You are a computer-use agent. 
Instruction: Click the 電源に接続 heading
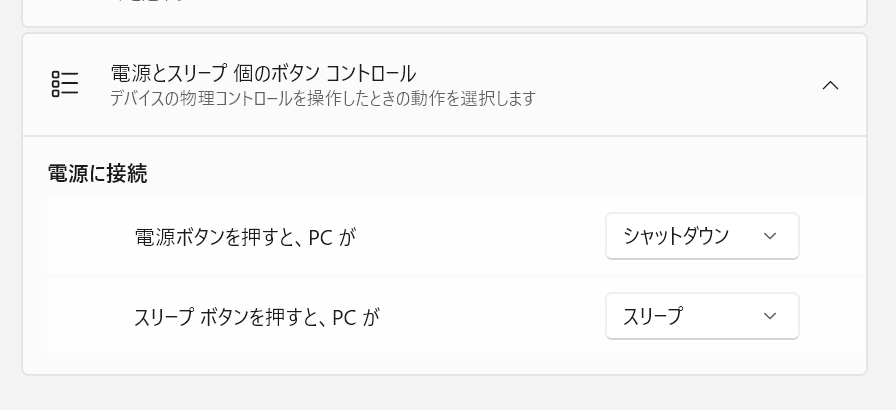[98, 174]
